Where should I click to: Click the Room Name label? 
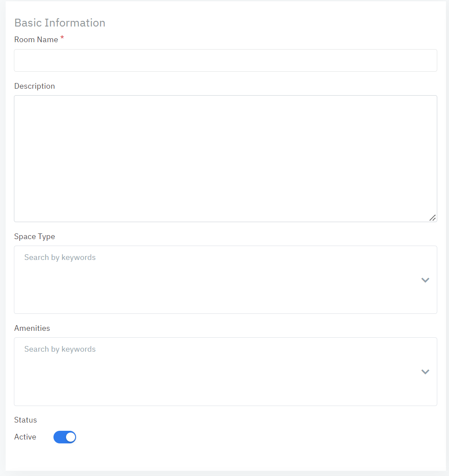coord(36,40)
